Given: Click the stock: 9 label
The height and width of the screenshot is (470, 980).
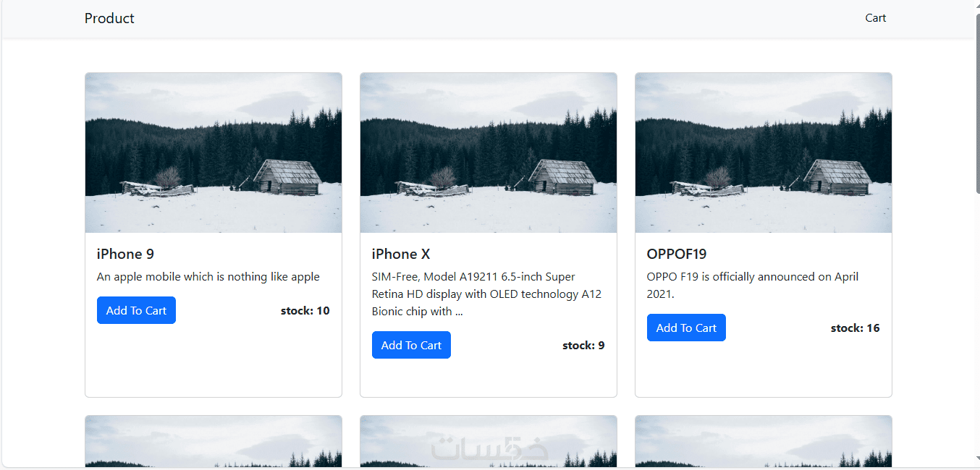Looking at the screenshot, I should click(583, 346).
